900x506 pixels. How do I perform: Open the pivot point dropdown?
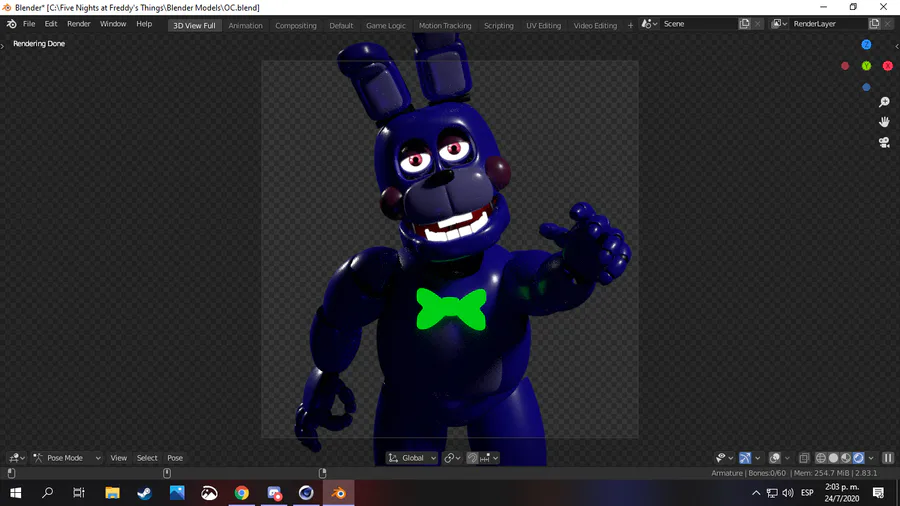pyautogui.click(x=453, y=458)
